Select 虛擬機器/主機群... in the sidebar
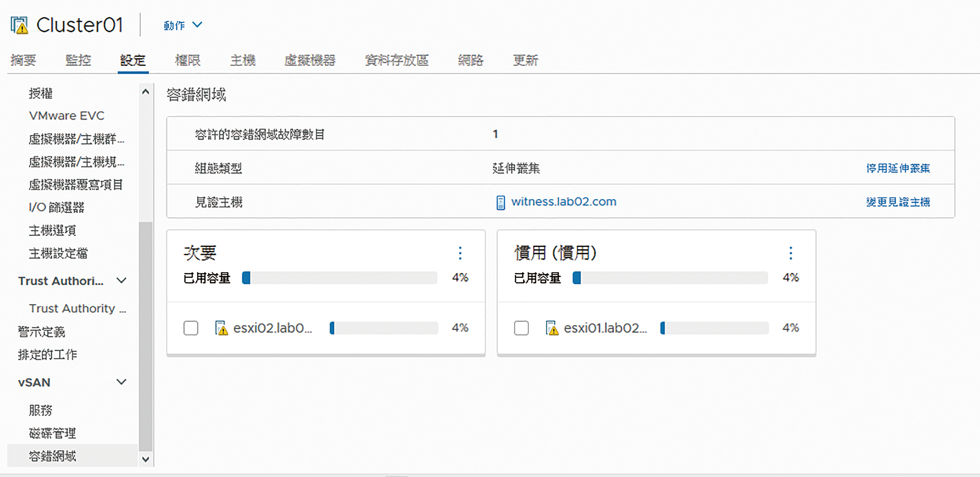 coord(77,139)
